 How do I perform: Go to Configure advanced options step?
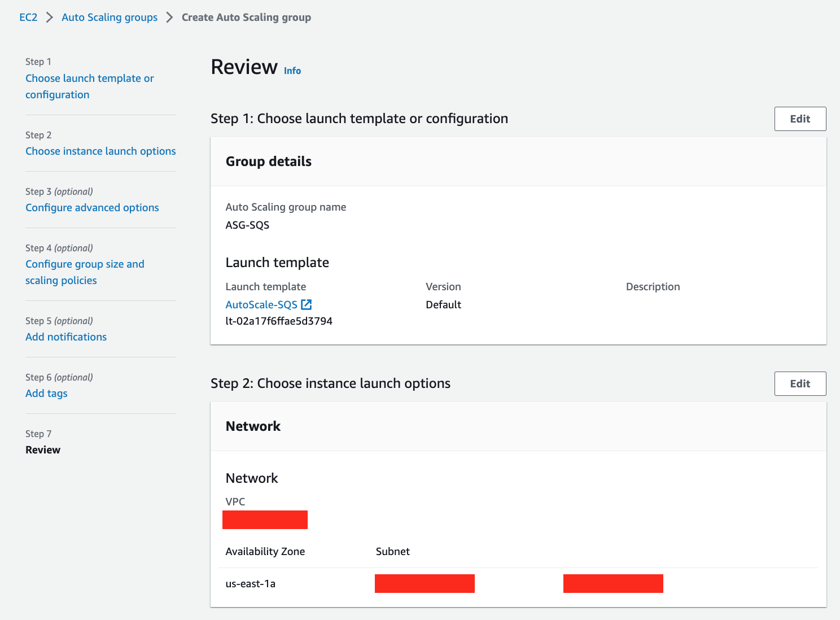[92, 207]
